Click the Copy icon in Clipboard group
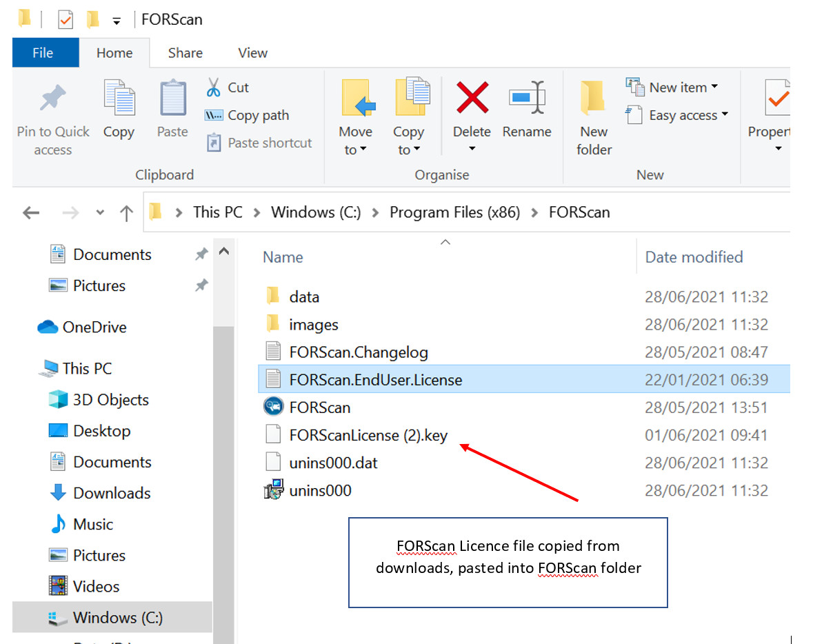Viewport: 813px width, 644px height. click(x=119, y=100)
